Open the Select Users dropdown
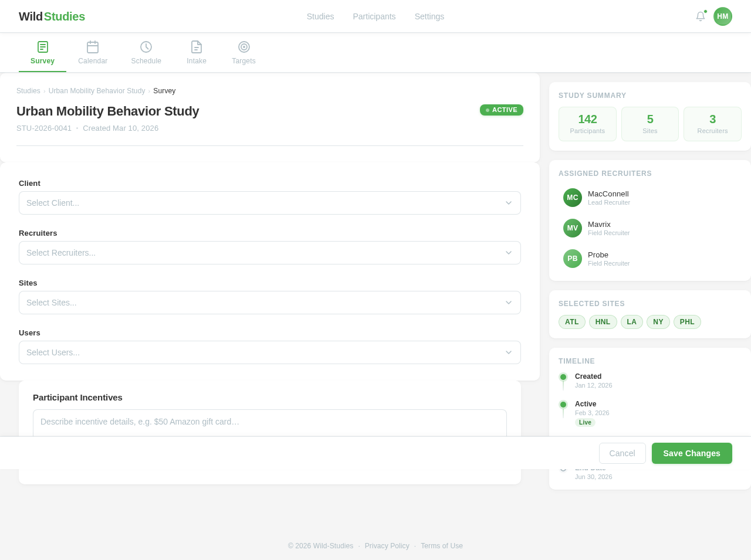Viewport: 751px width, 560px height. (269, 352)
